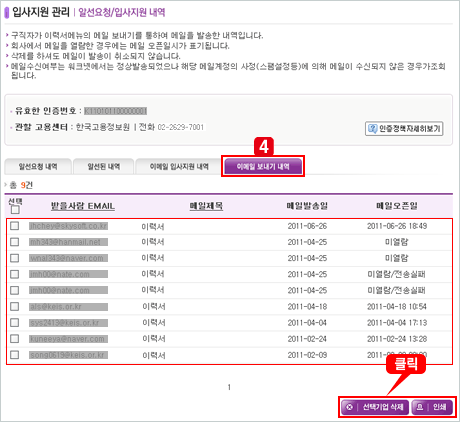
Task: Open the 이메일 입사지원 내역 tab
Action: pyautogui.click(x=179, y=167)
